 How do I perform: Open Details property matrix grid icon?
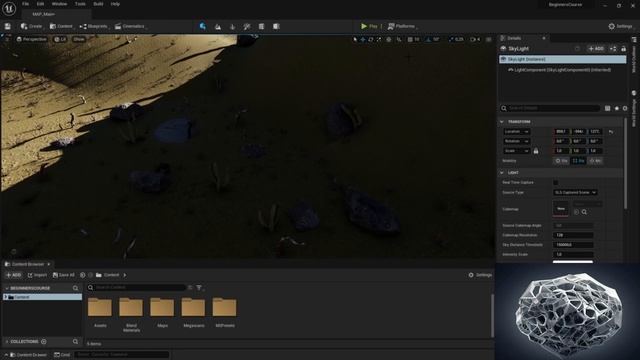[608, 108]
